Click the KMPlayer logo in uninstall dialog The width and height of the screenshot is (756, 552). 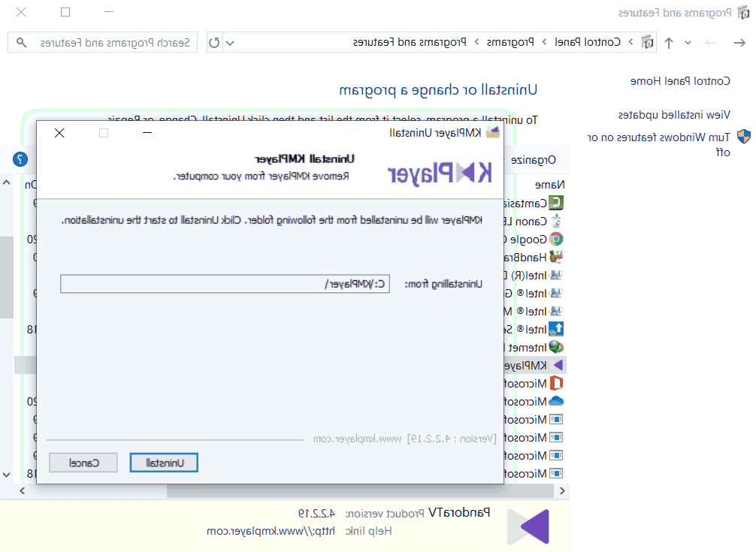pos(439,173)
